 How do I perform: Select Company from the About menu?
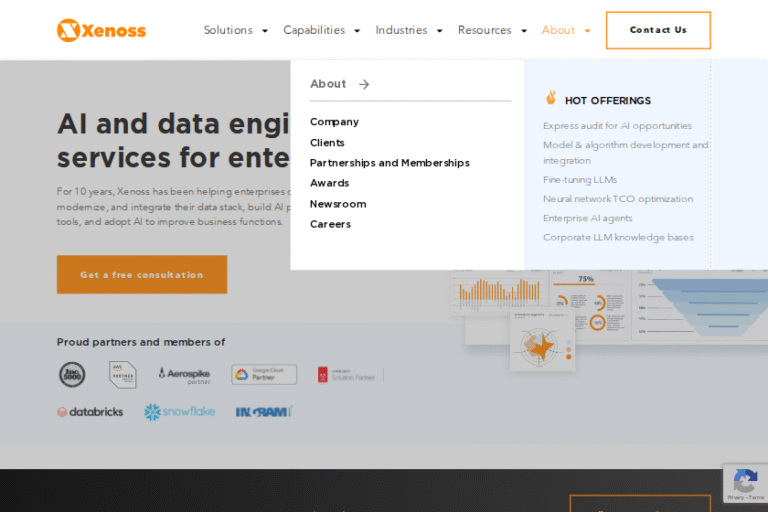tap(334, 122)
